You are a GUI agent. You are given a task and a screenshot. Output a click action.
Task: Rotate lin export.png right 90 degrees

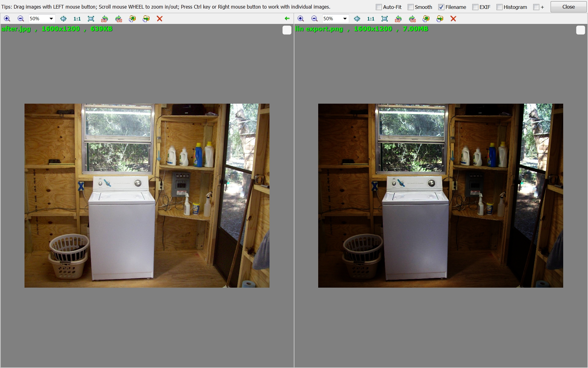click(x=412, y=19)
